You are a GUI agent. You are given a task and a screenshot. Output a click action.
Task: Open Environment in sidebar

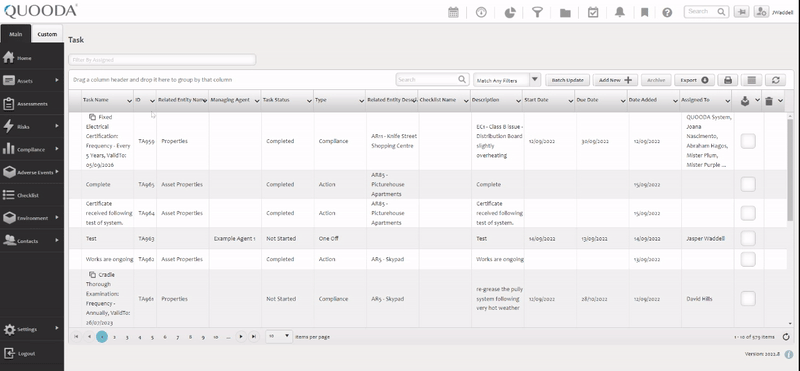(x=32, y=218)
